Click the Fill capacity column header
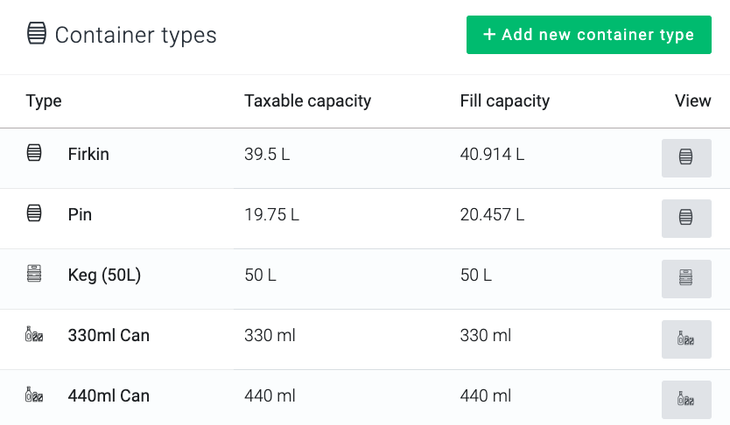The image size is (730, 425). [504, 101]
